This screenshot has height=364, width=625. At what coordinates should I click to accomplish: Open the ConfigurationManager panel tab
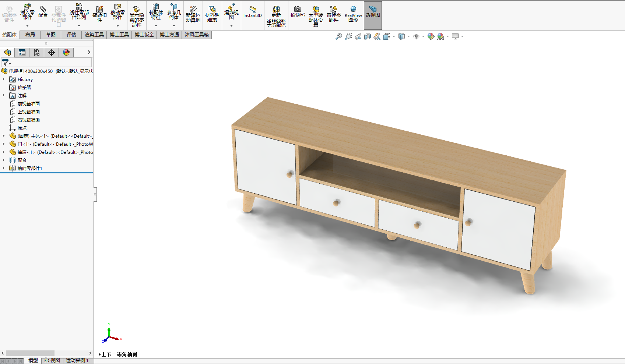click(37, 53)
